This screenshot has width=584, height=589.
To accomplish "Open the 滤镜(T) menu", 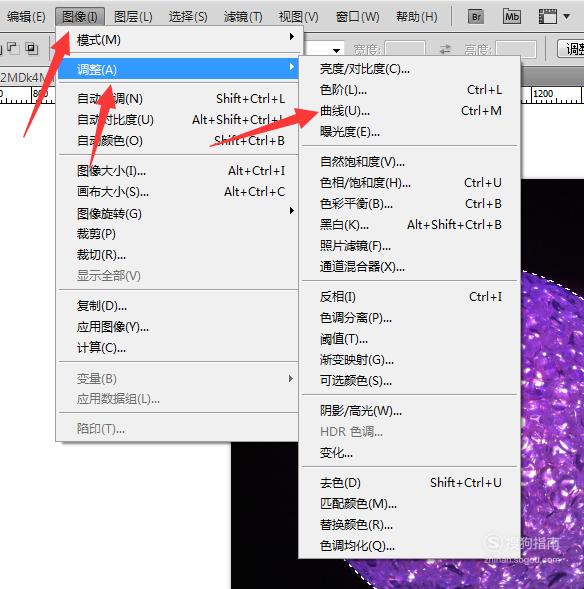I will pos(243,17).
